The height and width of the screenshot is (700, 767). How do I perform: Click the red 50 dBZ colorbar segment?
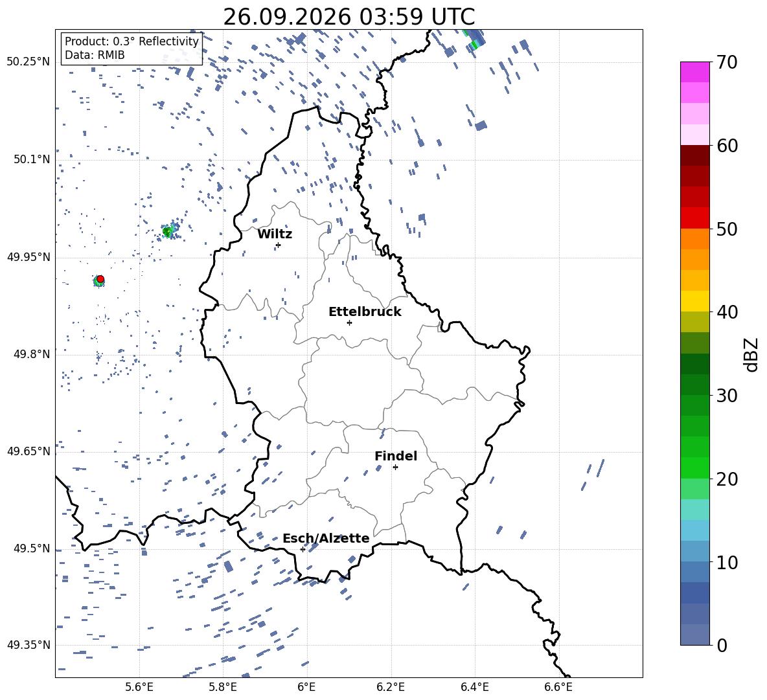coord(694,218)
